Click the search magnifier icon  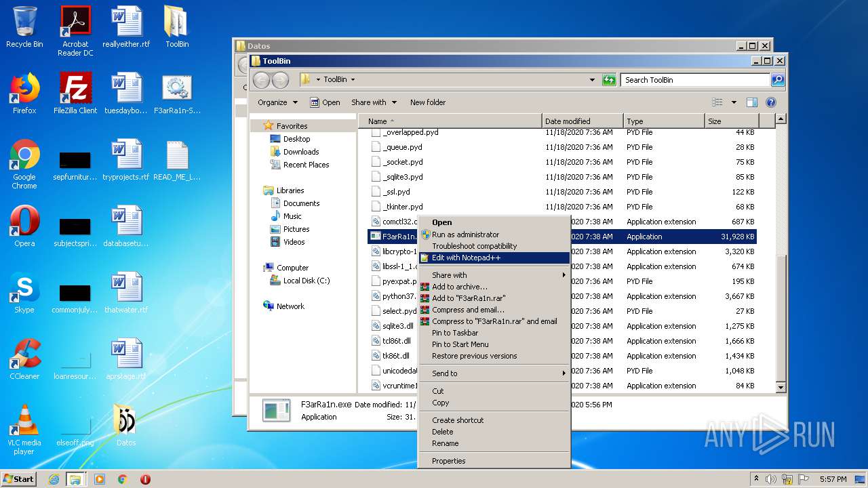pos(778,79)
